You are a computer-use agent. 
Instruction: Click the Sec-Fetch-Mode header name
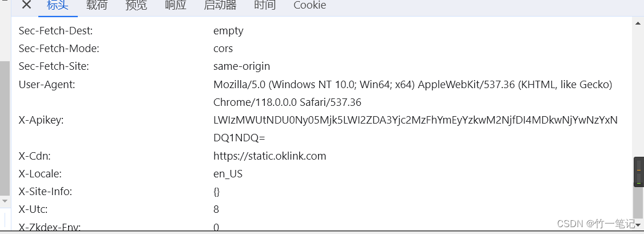tap(59, 49)
